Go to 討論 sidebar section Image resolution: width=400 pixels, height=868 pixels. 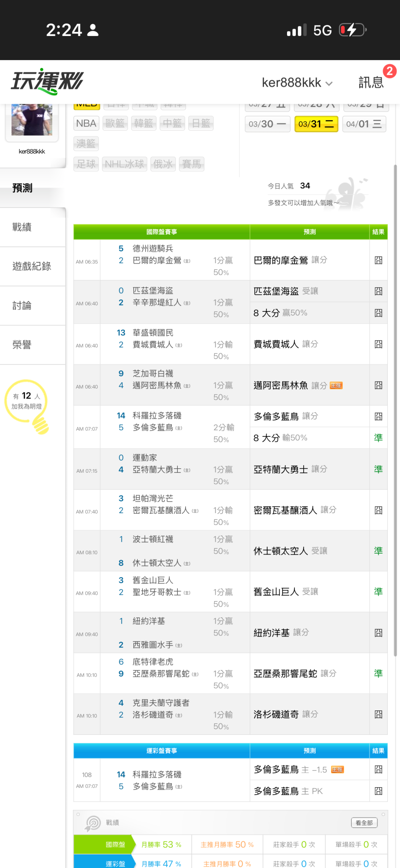(x=22, y=306)
